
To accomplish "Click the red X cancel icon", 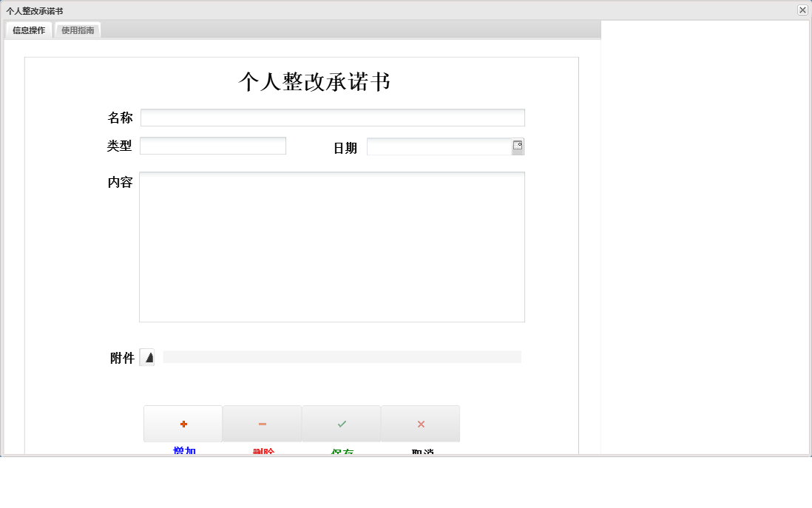I will [420, 423].
